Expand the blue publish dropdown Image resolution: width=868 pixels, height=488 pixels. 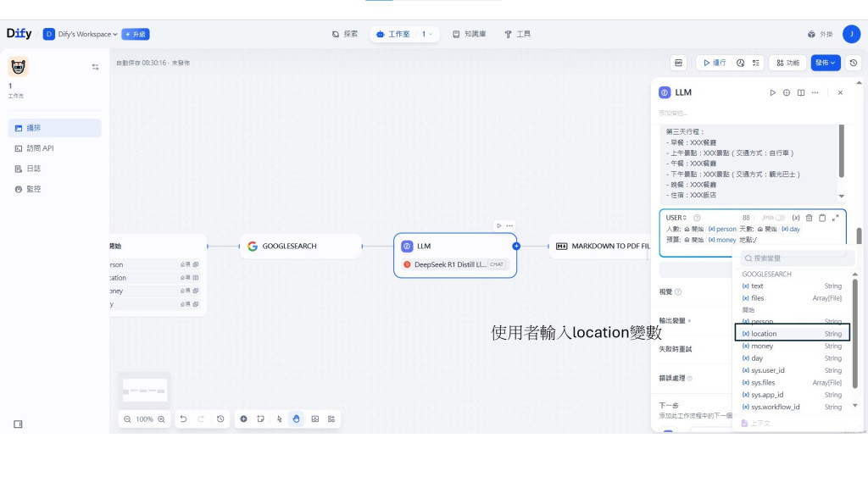826,63
